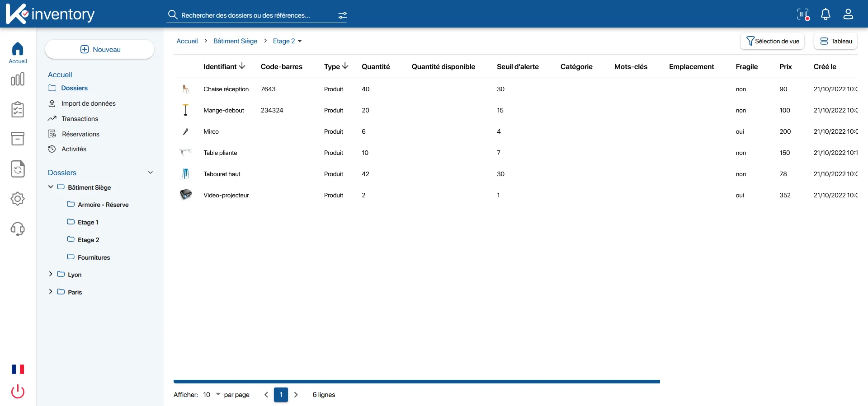
Task: Collapse the Dossiers section chevron
Action: coord(151,173)
